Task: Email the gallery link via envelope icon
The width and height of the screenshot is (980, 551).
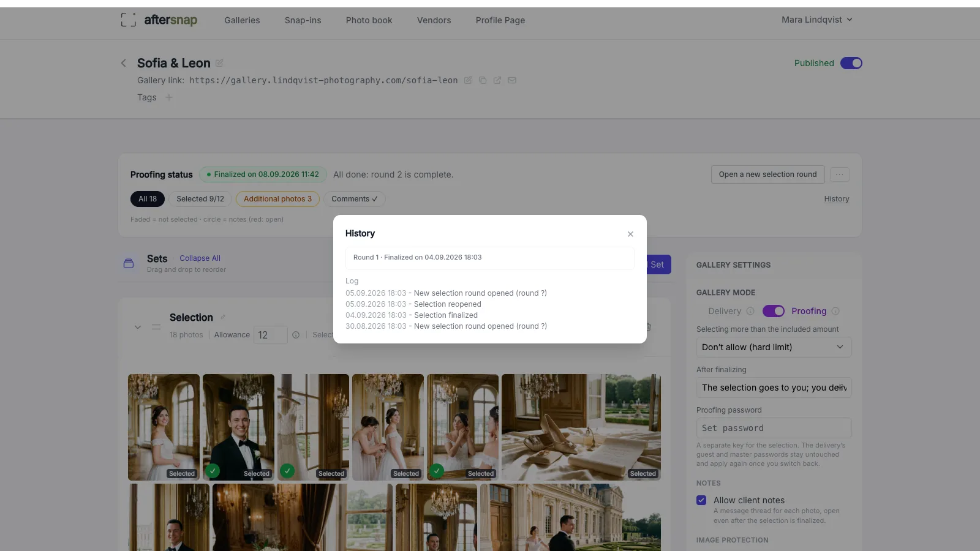Action: [512, 80]
